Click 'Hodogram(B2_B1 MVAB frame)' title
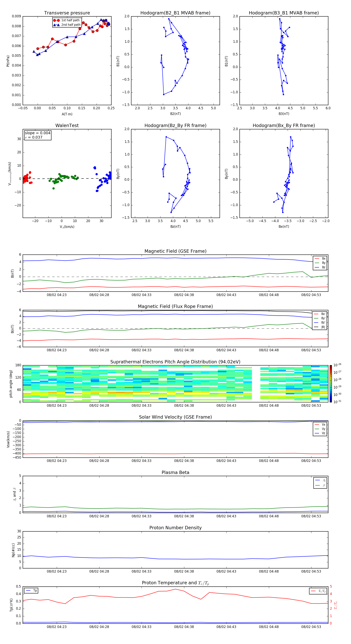 click(x=175, y=13)
